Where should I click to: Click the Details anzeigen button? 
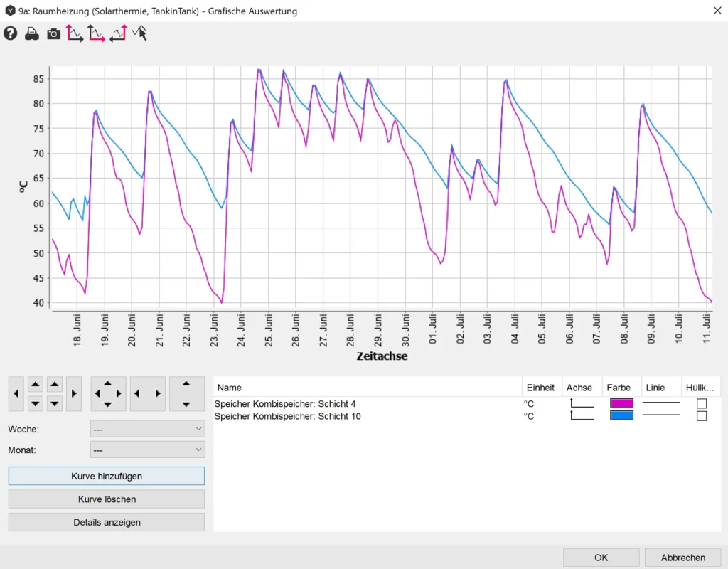tap(107, 522)
